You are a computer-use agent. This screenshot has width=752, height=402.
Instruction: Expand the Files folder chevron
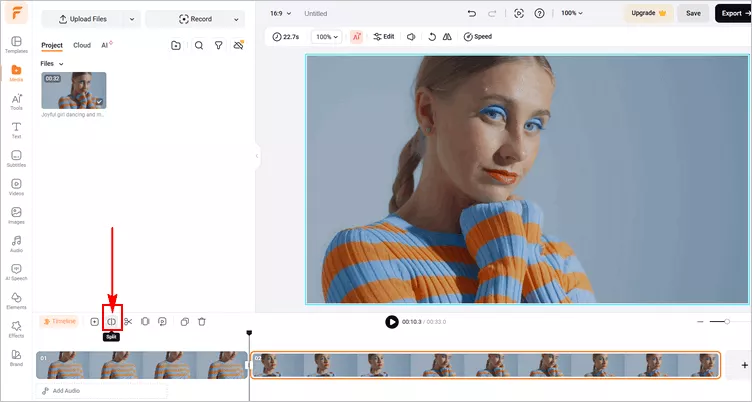(61, 64)
